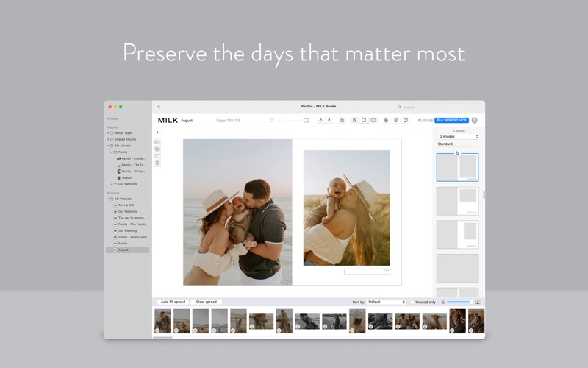Image resolution: width=588 pixels, height=368 pixels.
Task: Click the undo icon in the toolbar
Action: pos(320,121)
